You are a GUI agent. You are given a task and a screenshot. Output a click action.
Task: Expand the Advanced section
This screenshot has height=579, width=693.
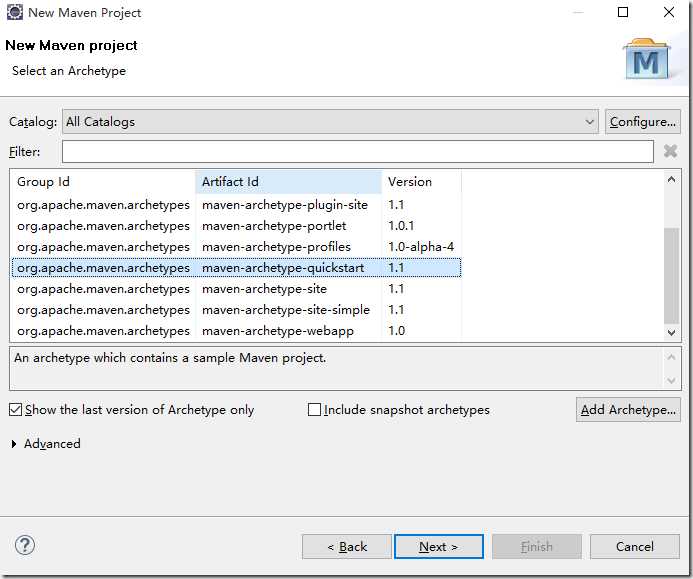(x=14, y=444)
